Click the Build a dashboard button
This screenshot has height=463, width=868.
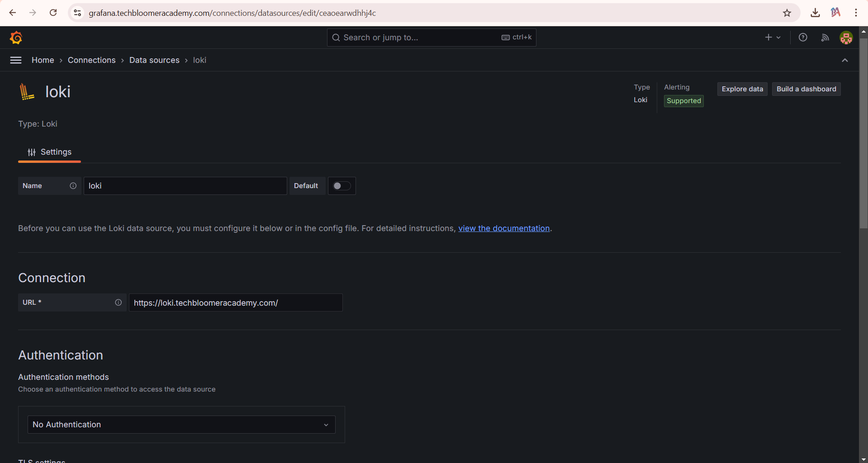pyautogui.click(x=806, y=89)
